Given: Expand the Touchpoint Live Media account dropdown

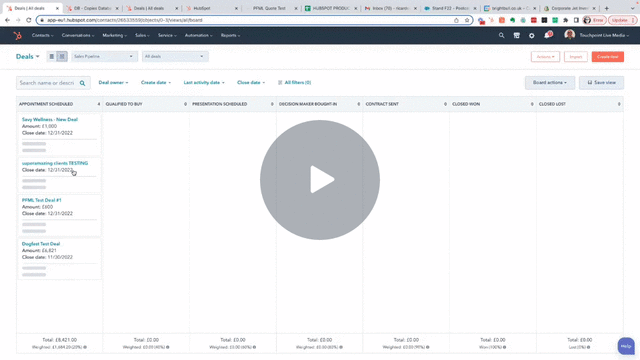Looking at the screenshot, I should tap(604, 36).
